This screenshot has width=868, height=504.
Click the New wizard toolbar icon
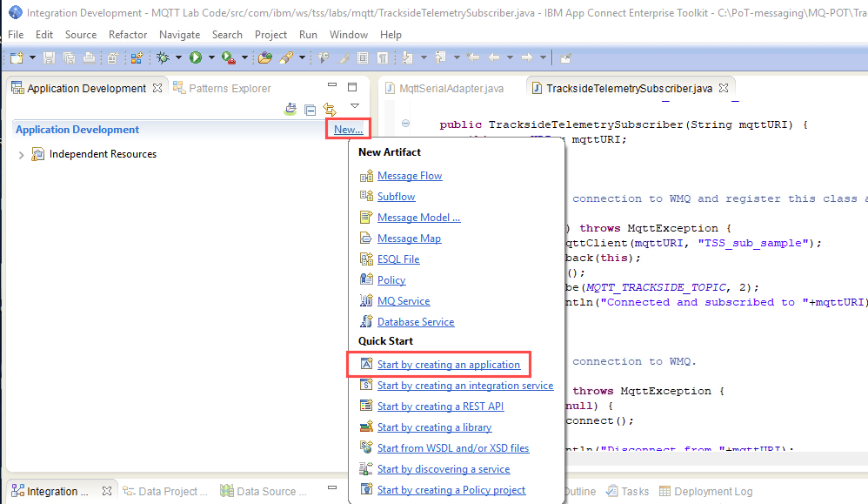[x=17, y=57]
